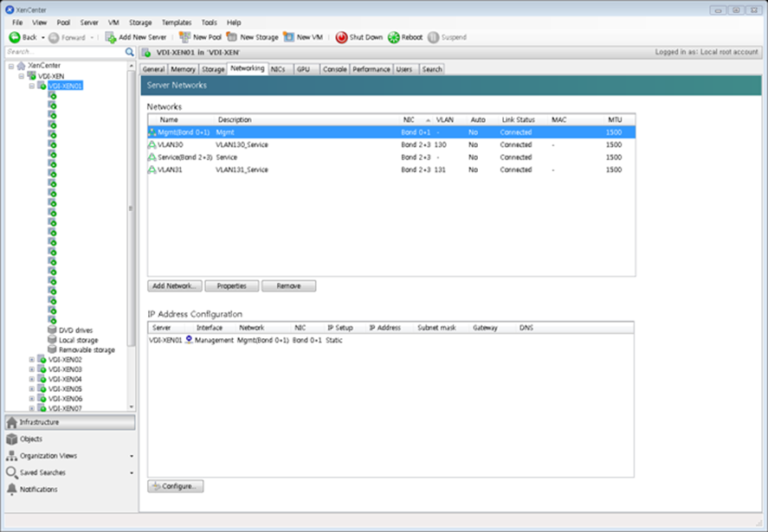Open the Templates menu

pyautogui.click(x=177, y=22)
